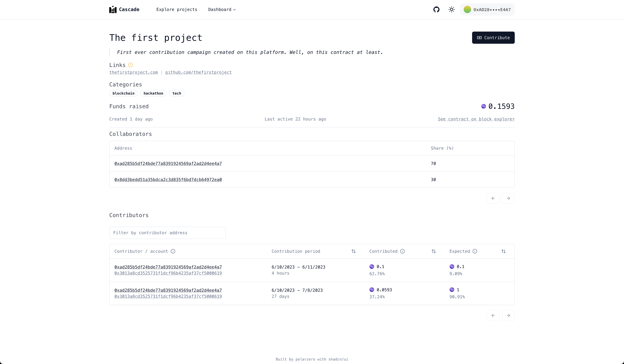This screenshot has height=364, width=624.
Task: Sort contributors by Expected amount
Action: 503,251
